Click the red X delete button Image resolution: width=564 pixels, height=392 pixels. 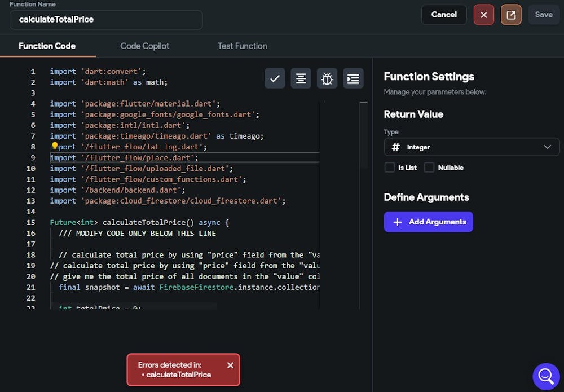click(484, 15)
